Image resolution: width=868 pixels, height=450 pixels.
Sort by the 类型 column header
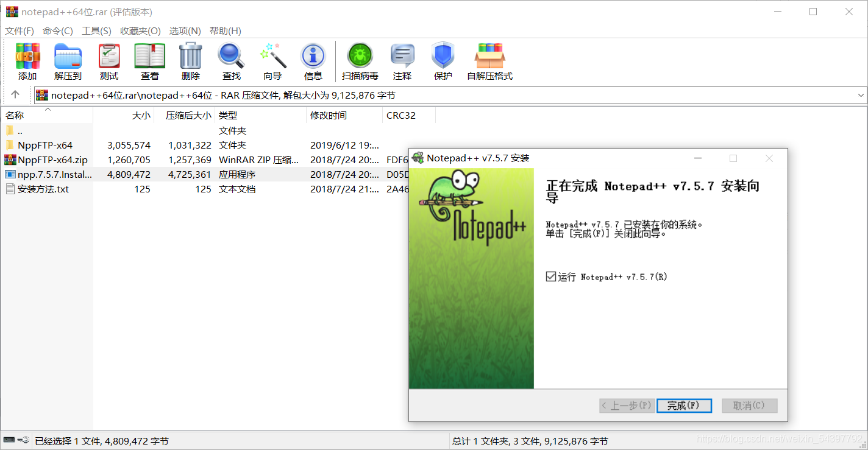tap(261, 115)
